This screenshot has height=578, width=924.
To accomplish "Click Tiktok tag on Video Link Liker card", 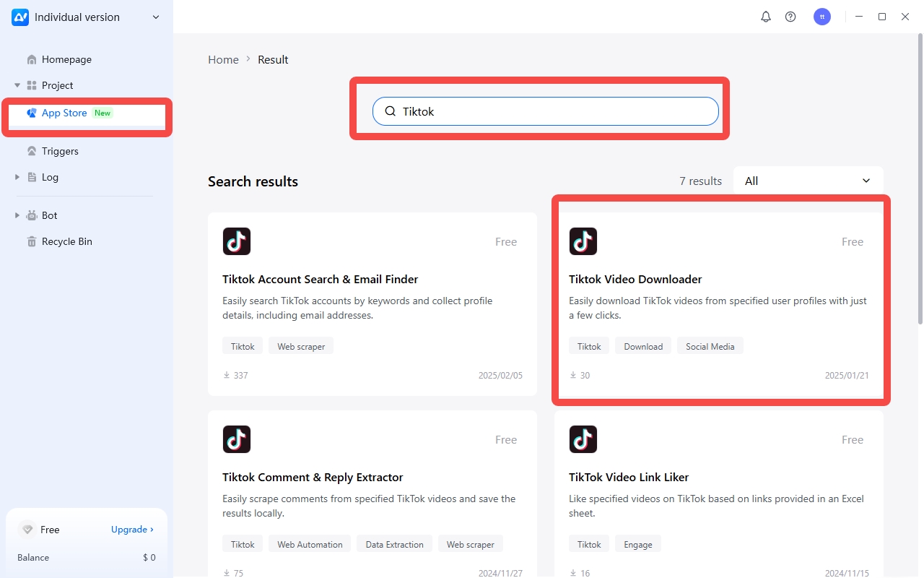I will tap(589, 544).
